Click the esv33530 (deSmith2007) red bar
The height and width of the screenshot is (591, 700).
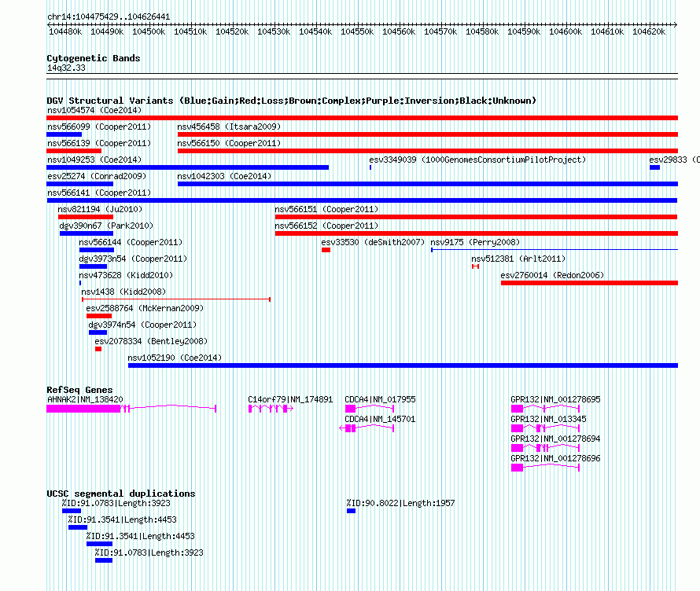pos(326,250)
